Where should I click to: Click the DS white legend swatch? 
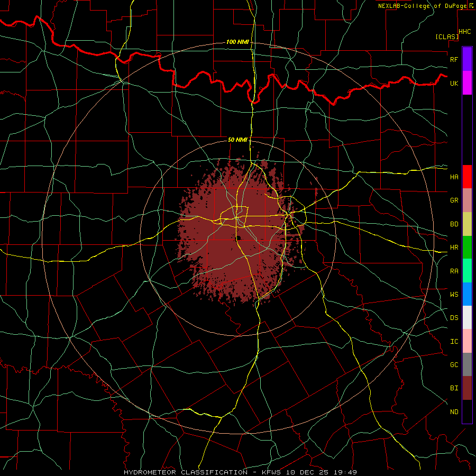[x=467, y=317]
